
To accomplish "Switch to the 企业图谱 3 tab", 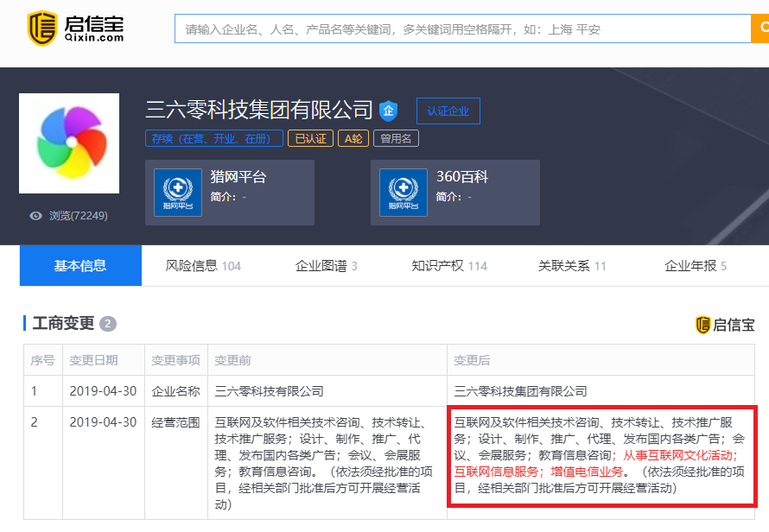I will point(326,266).
